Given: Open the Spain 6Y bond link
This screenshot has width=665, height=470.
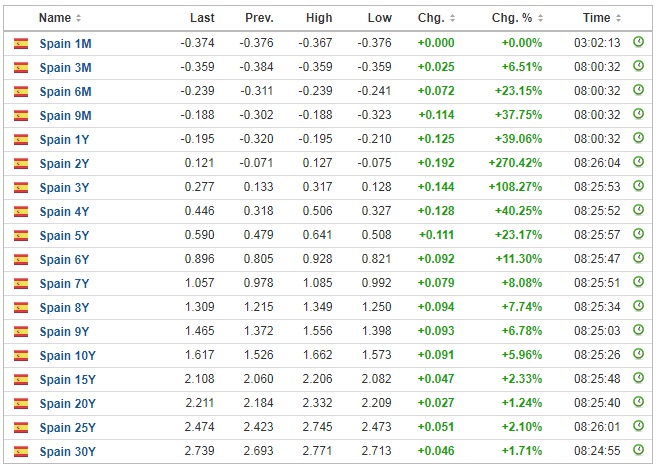Looking at the screenshot, I should point(64,259).
